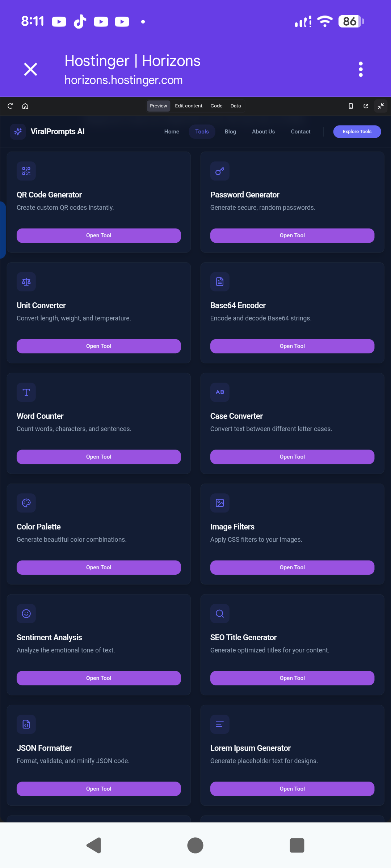The image size is (391, 868).
Task: Open the palette icon on Color Palette card
Action: (26, 503)
